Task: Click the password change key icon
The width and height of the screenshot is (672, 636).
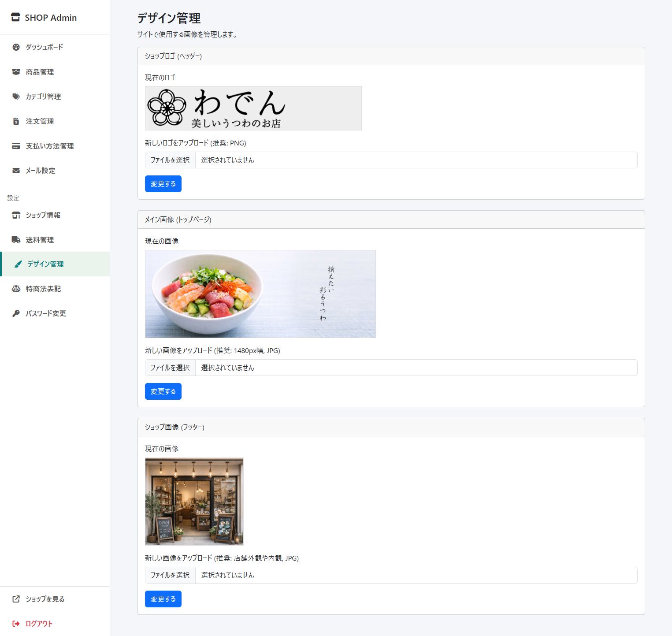Action: [x=16, y=313]
